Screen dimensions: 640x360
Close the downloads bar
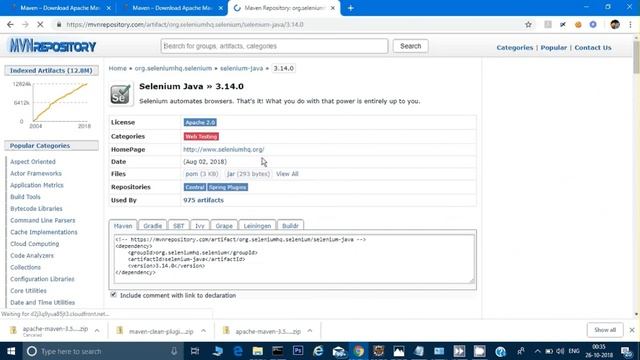click(632, 330)
